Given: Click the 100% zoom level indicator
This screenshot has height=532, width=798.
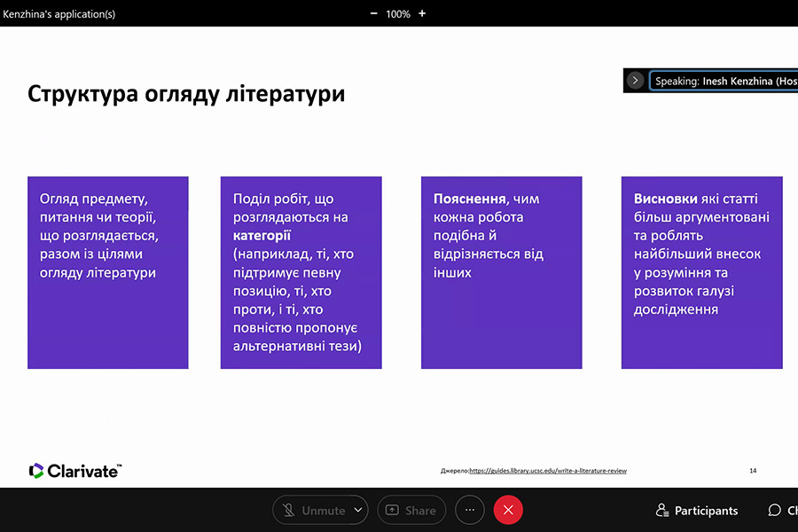Looking at the screenshot, I should click(x=398, y=13).
